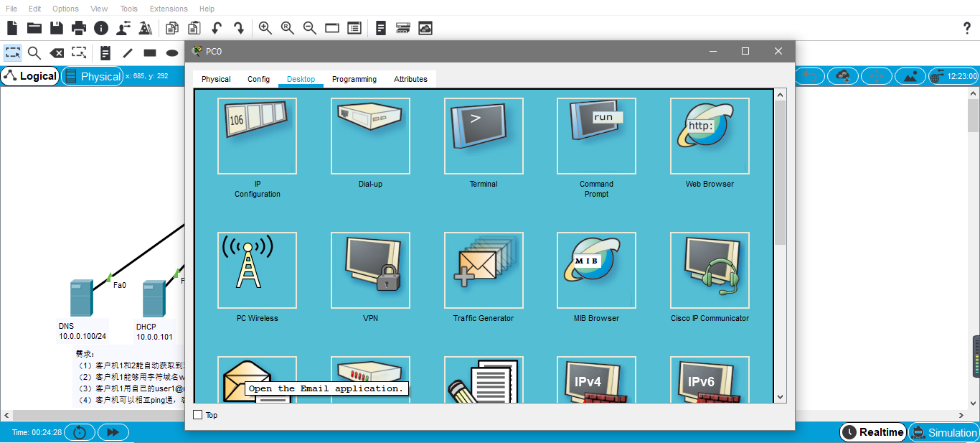Select the Draw Rectangle tool
The width and height of the screenshot is (980, 443).
(150, 52)
